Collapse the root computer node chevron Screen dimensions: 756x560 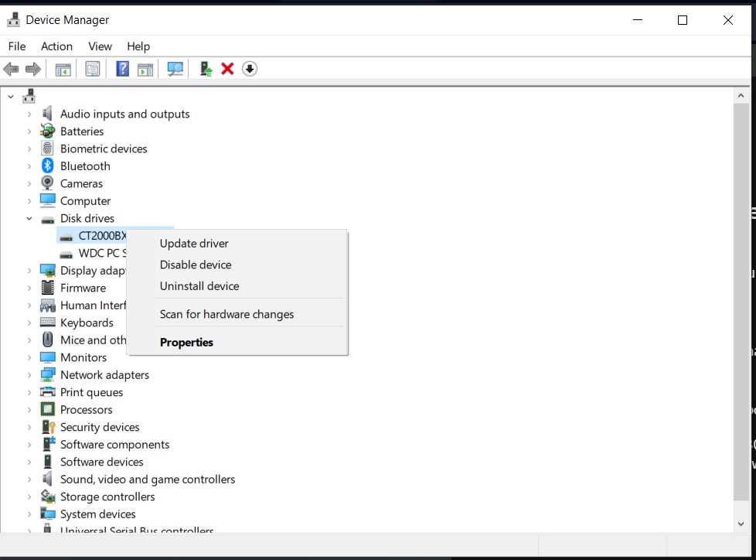point(11,97)
